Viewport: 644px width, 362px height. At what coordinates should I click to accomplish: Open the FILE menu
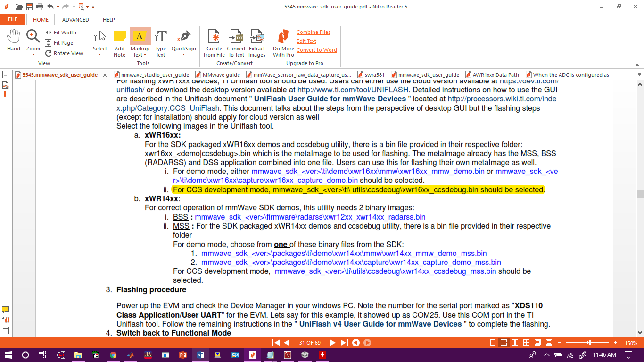tap(13, 19)
